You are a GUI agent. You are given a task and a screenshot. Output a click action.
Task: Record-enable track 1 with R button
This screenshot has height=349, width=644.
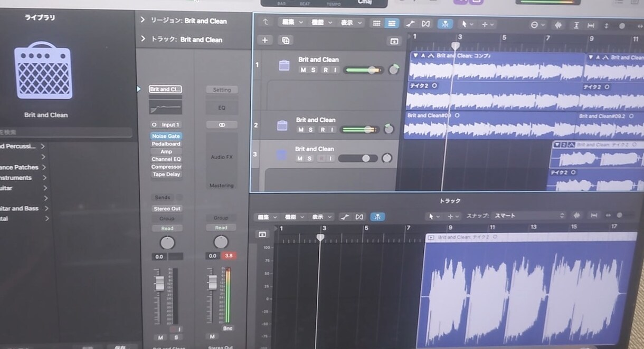325,70
